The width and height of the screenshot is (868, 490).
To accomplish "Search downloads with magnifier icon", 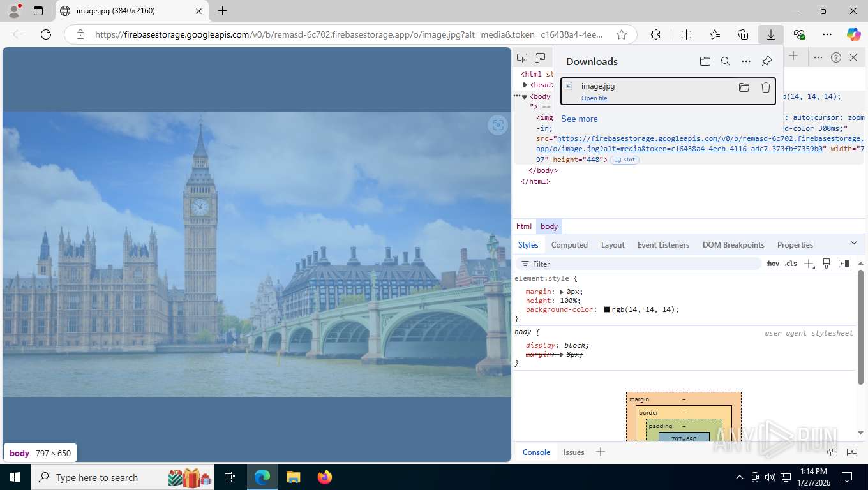I will 725,61.
